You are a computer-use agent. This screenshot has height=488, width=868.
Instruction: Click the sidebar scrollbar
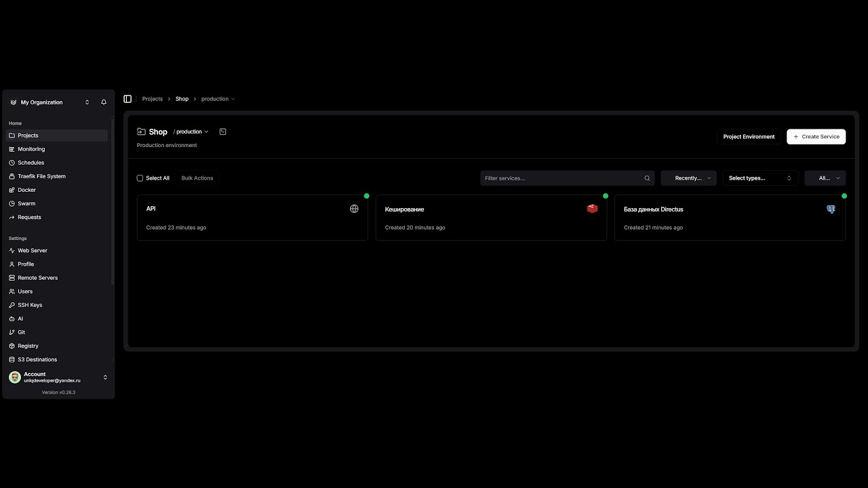click(113, 203)
